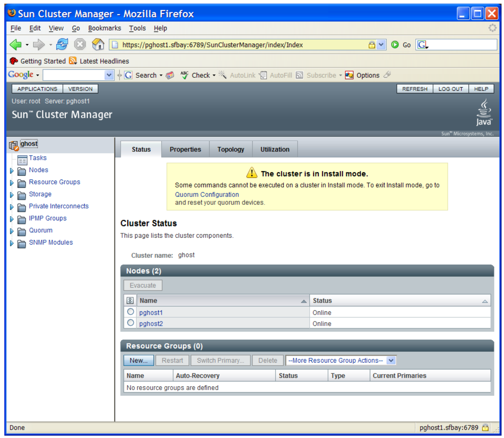This screenshot has height=438, width=504.
Task: Click the LOG OUT button
Action: click(x=451, y=89)
